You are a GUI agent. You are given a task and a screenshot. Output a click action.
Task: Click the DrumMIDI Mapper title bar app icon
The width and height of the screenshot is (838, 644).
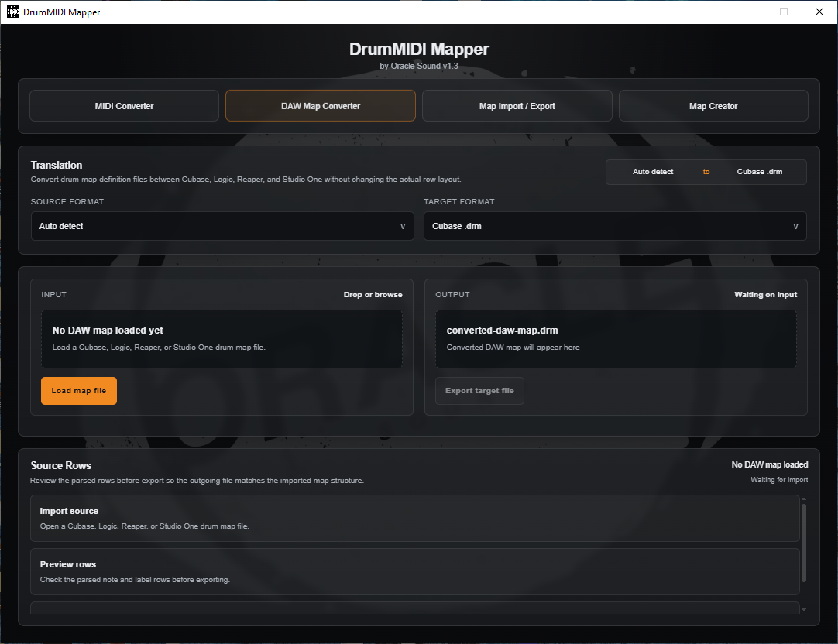pyautogui.click(x=13, y=12)
